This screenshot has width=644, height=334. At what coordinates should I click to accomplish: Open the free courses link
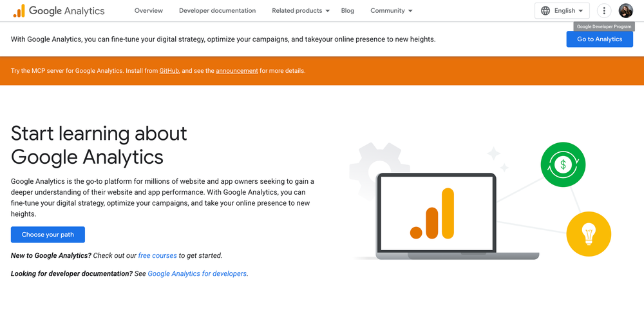[158, 255]
